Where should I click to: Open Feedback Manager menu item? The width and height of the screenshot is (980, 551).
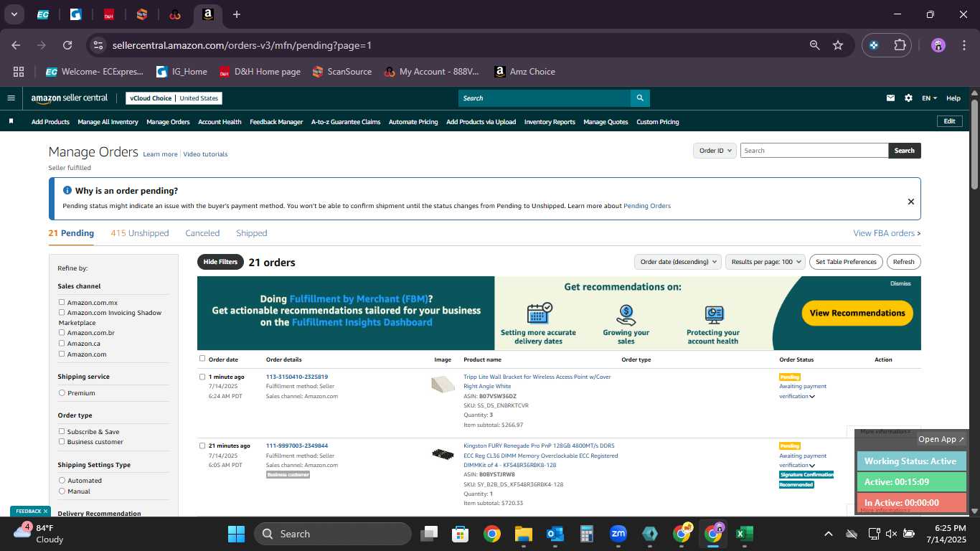[276, 122]
